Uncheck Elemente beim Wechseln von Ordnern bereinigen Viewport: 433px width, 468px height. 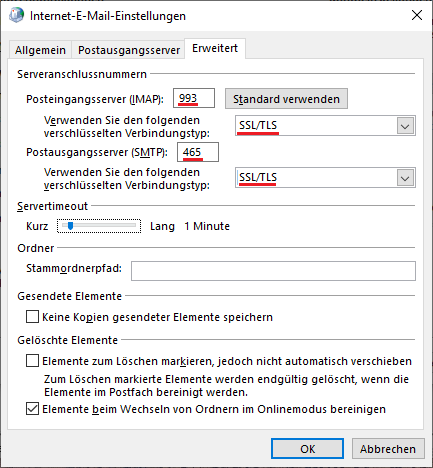(32, 409)
